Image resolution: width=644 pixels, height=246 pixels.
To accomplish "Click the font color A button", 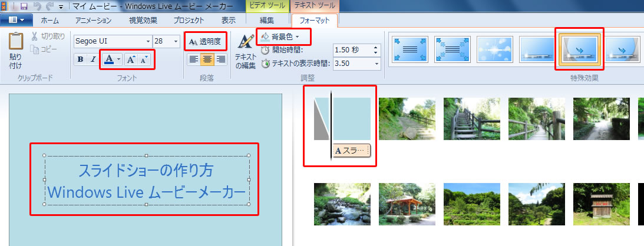I will [x=108, y=59].
